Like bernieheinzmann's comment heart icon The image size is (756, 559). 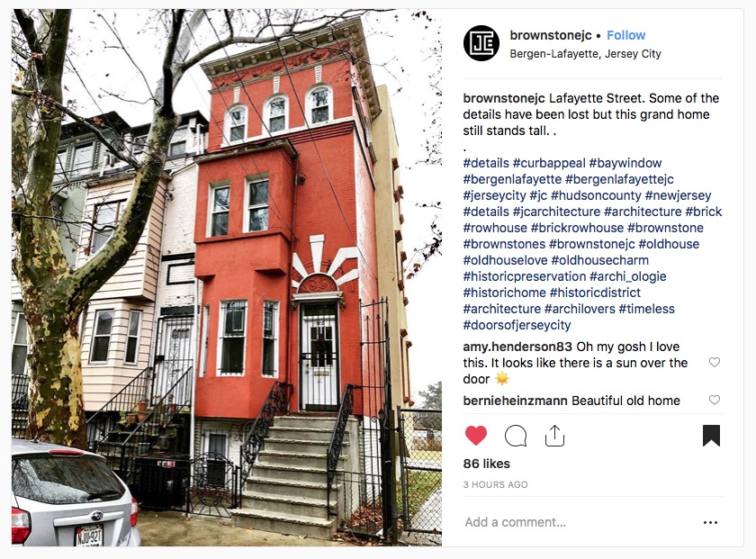coord(715,400)
